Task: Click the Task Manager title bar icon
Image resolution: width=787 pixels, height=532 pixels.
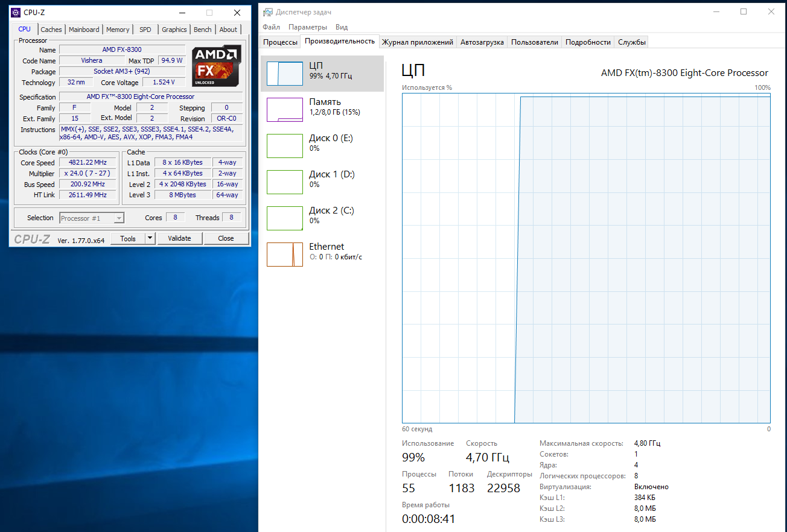Action: click(267, 12)
